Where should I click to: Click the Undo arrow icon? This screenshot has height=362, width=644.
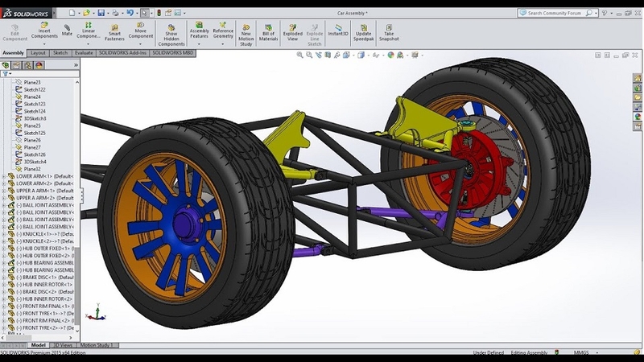(x=130, y=13)
